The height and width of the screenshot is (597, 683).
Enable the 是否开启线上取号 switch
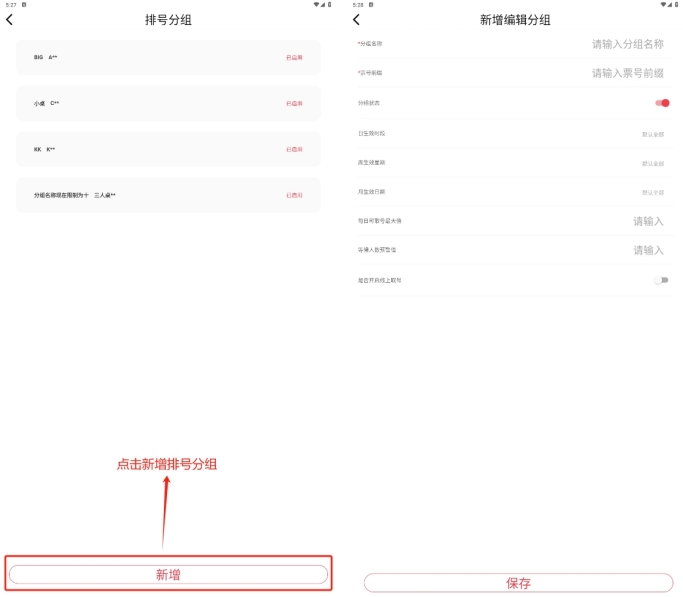661,280
